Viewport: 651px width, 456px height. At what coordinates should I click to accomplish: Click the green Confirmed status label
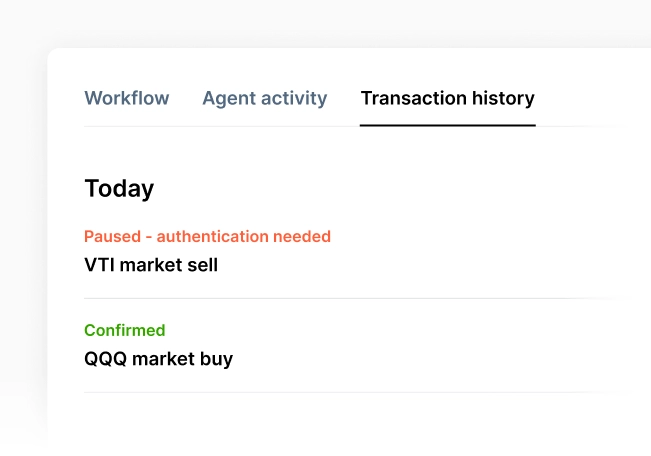[125, 330]
